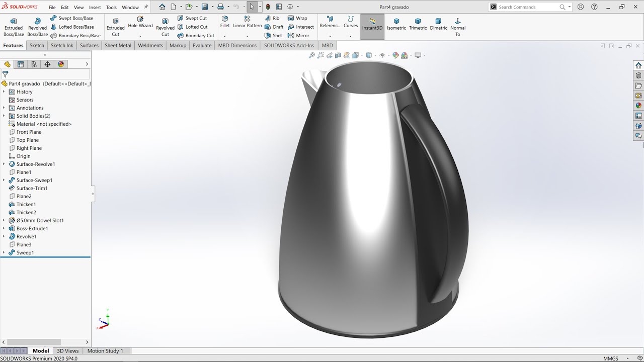Viewport: 644px width, 362px height.
Task: Select the Extruded Cut tool
Action: [x=115, y=27]
